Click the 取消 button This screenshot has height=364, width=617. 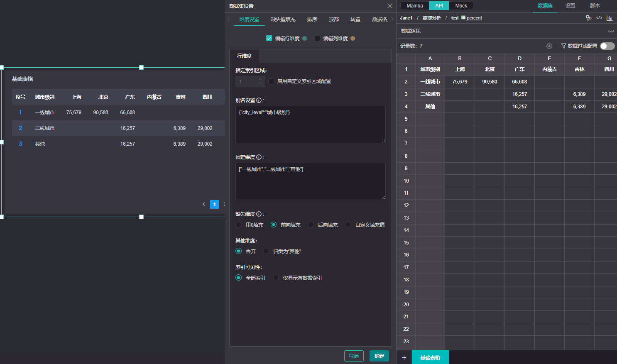(x=354, y=356)
